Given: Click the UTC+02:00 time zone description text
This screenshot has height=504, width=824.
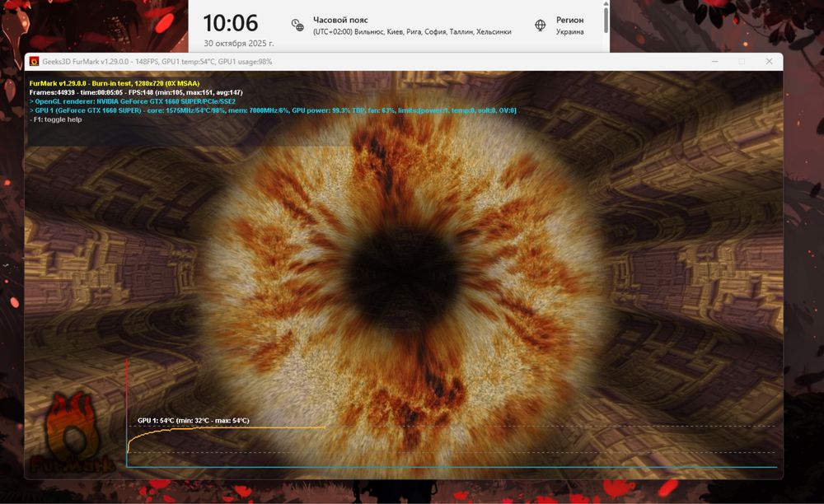Looking at the screenshot, I should [x=412, y=31].
